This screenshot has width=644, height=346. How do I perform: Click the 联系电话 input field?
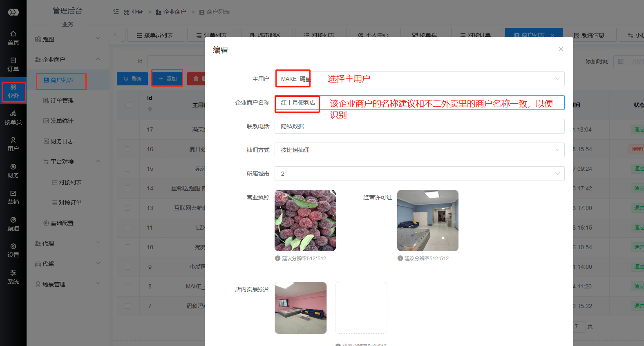(x=420, y=126)
